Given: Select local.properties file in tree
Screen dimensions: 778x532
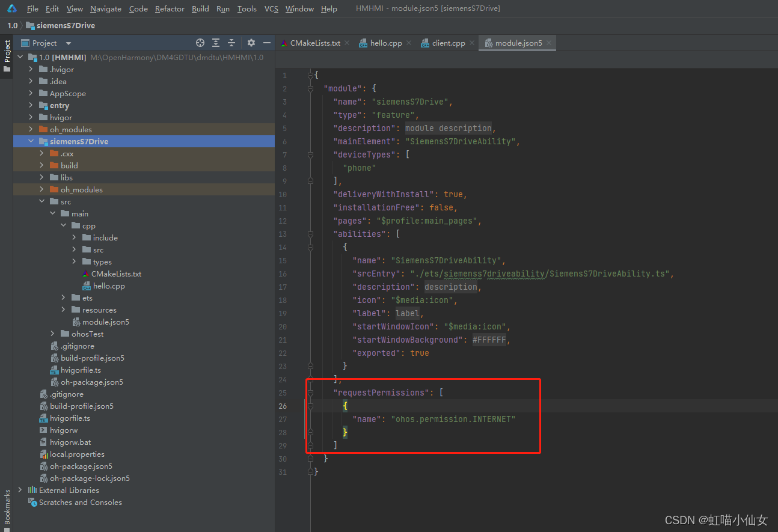Looking at the screenshot, I should (x=77, y=454).
